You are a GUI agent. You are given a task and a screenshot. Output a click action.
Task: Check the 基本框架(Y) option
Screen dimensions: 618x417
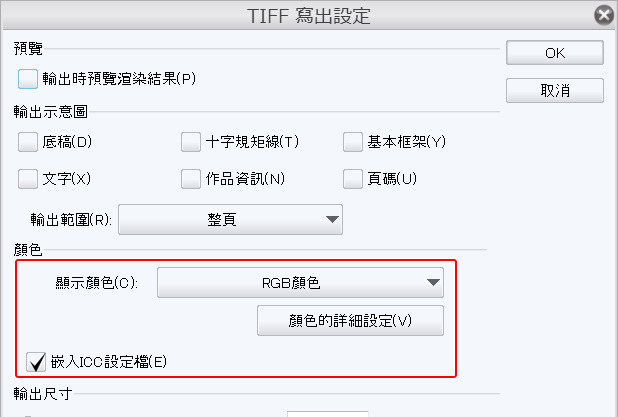[353, 142]
